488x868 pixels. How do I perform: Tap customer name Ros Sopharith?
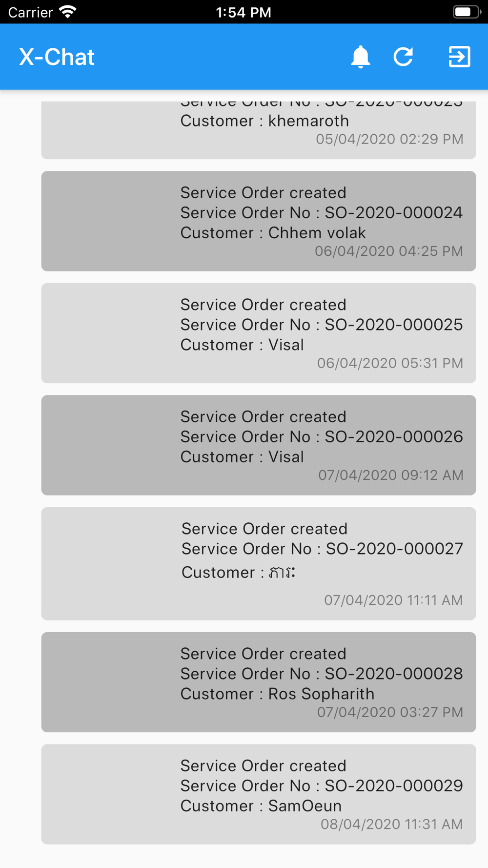click(321, 694)
